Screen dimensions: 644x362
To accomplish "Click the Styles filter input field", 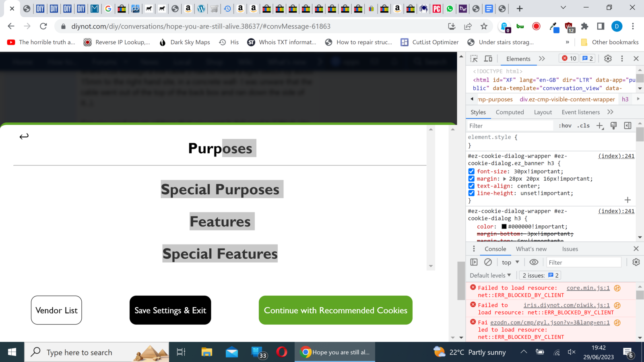I will point(510,126).
